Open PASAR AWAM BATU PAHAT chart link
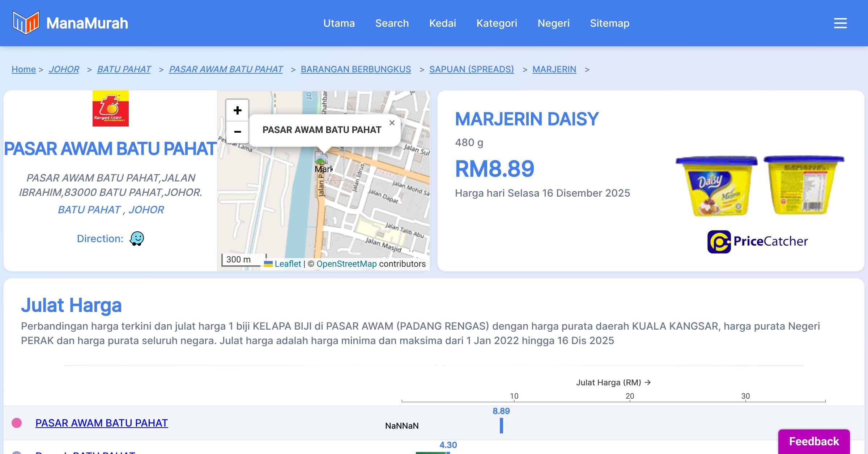868x454 pixels. (102, 423)
